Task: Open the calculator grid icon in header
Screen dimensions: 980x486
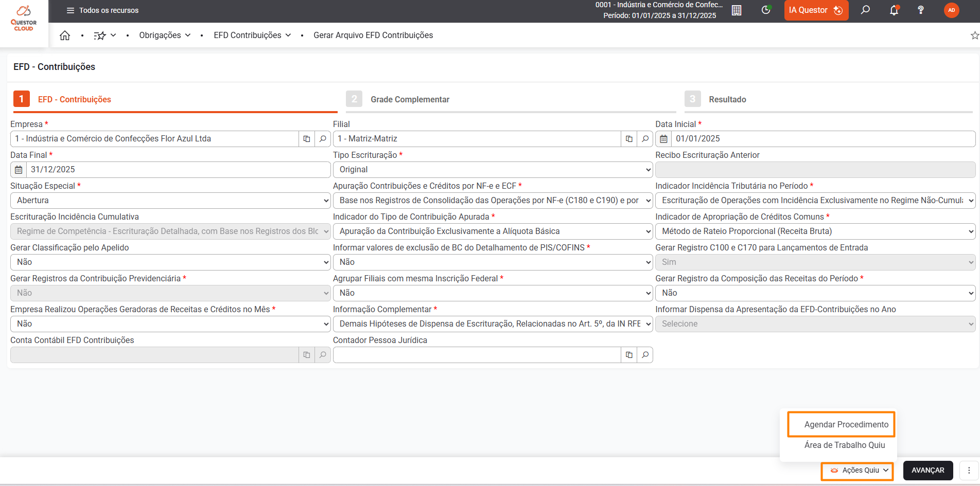Action: point(737,10)
